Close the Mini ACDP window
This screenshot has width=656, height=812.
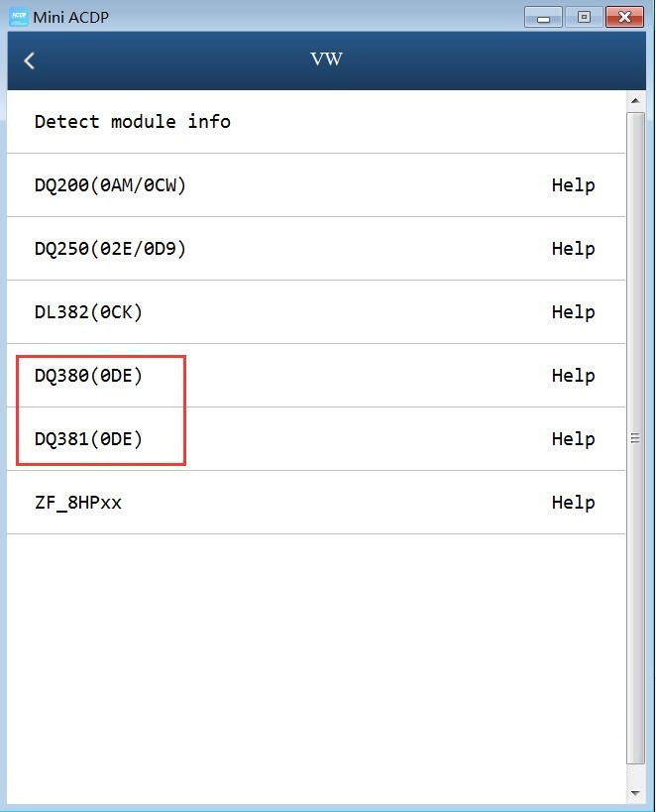coord(623,17)
